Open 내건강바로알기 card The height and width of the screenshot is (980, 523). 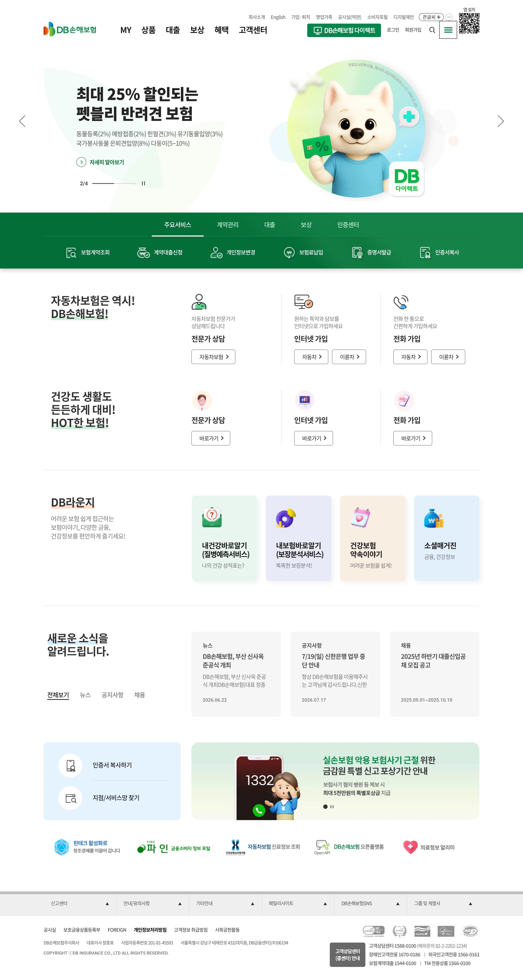[224, 538]
